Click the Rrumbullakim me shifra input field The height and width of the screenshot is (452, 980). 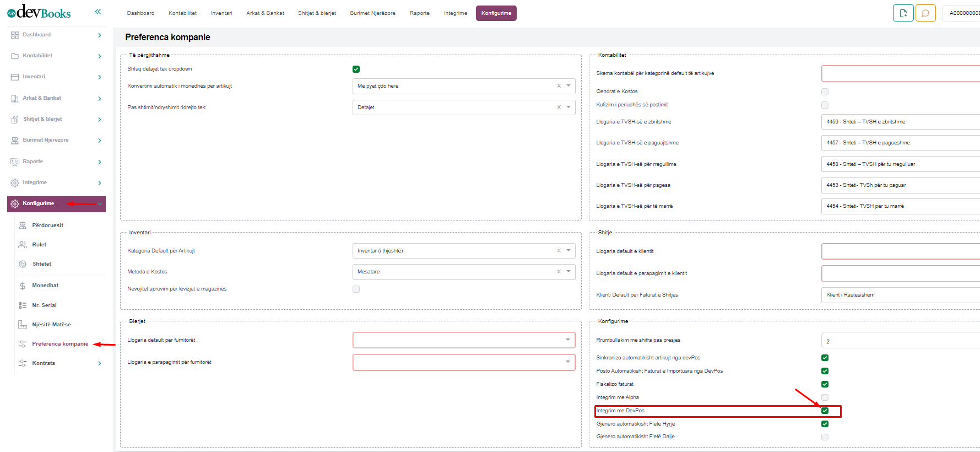(x=899, y=341)
